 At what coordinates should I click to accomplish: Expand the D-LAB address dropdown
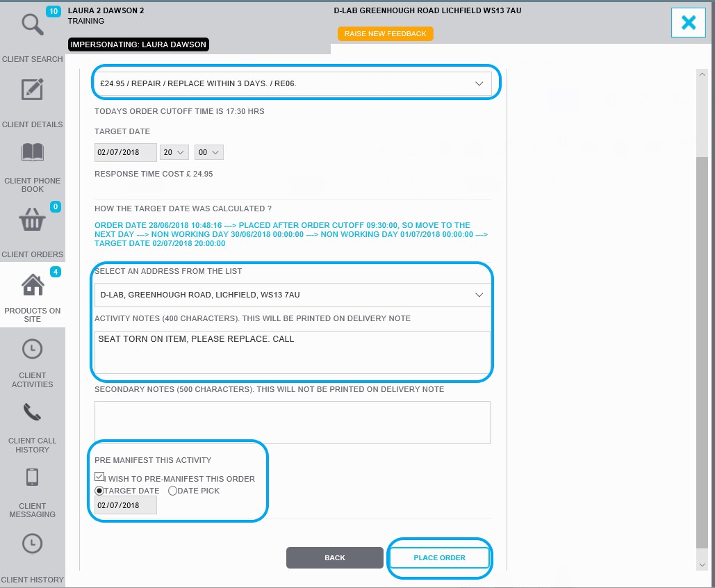point(293,295)
